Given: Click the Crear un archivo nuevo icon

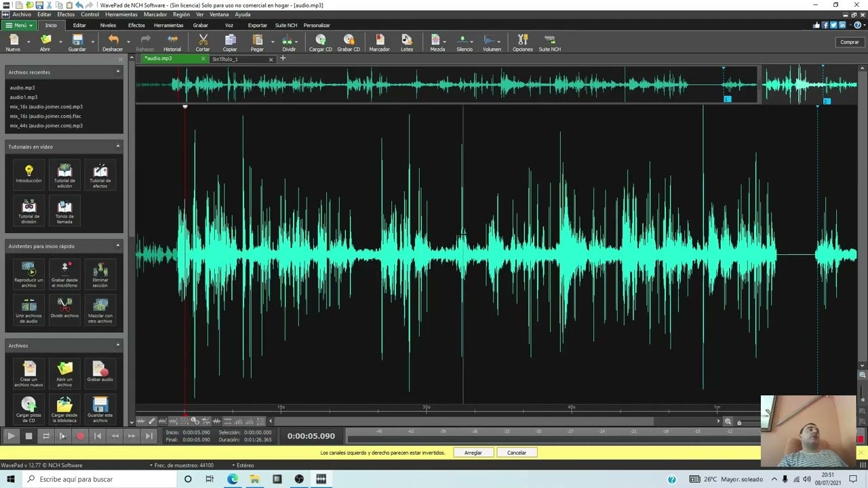Looking at the screenshot, I should coord(28,374).
